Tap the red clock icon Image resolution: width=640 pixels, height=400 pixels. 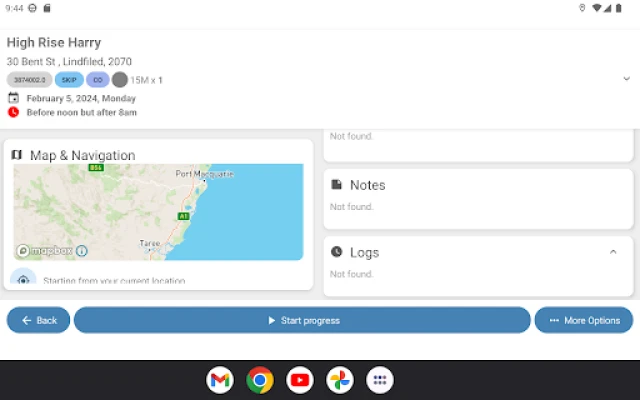coord(13,112)
